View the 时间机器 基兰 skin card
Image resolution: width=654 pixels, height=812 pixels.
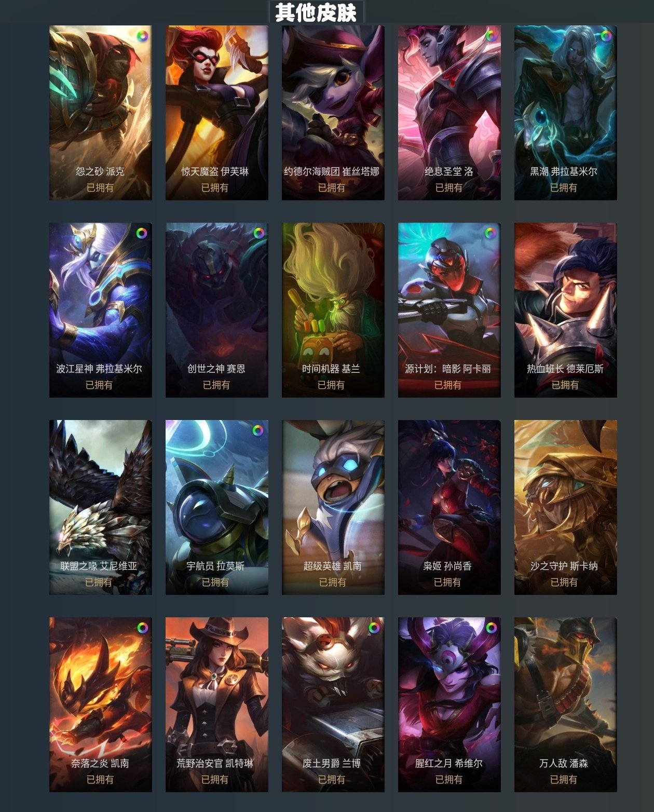[x=333, y=310]
